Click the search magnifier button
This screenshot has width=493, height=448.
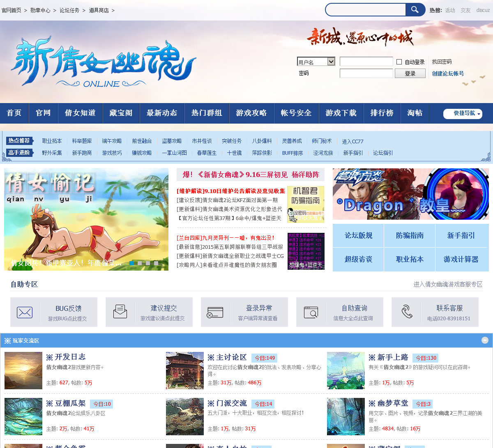pyautogui.click(x=415, y=9)
